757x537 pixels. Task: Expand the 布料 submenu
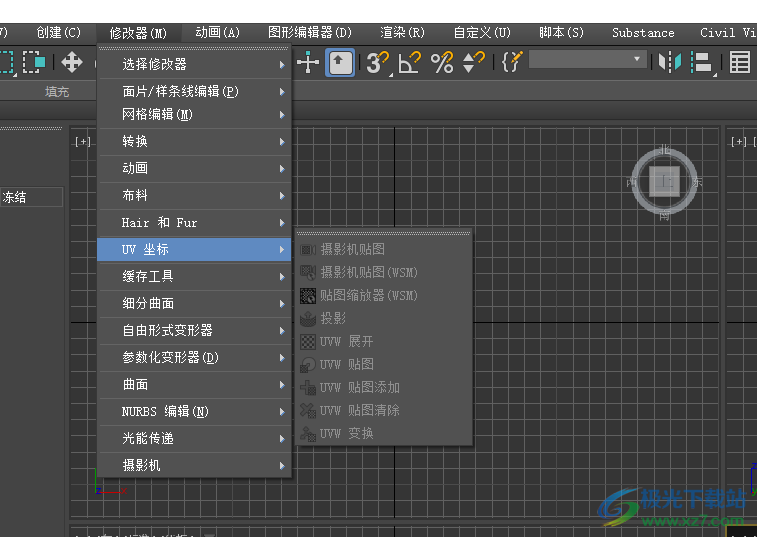point(195,196)
